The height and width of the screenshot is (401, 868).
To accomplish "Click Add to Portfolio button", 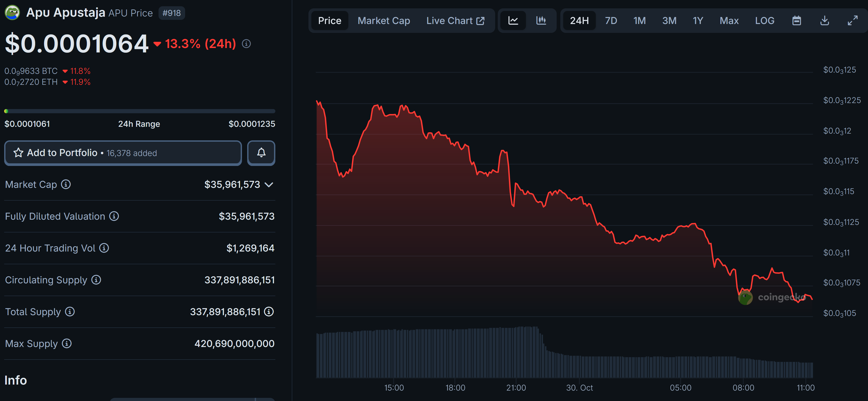I will (123, 153).
